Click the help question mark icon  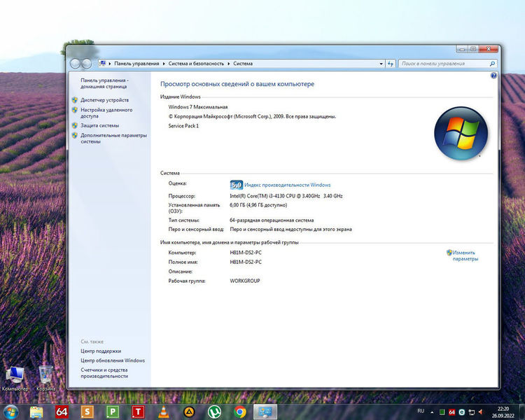click(x=493, y=75)
